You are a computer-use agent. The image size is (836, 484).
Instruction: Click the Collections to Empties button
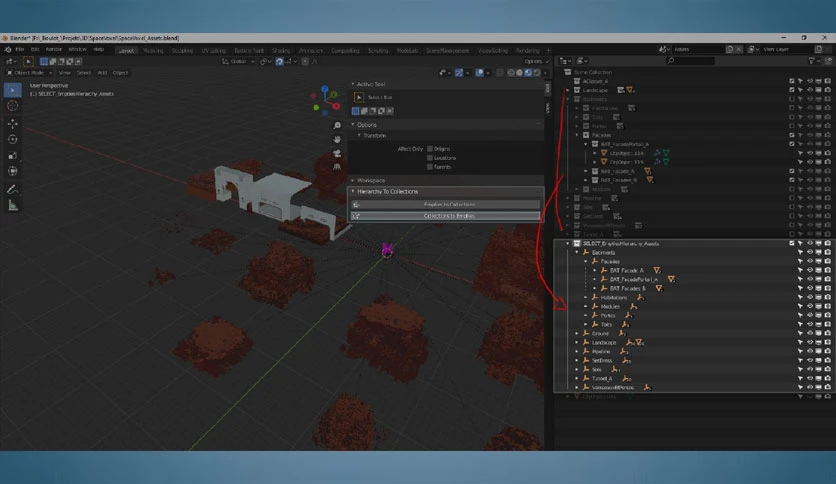tap(446, 216)
